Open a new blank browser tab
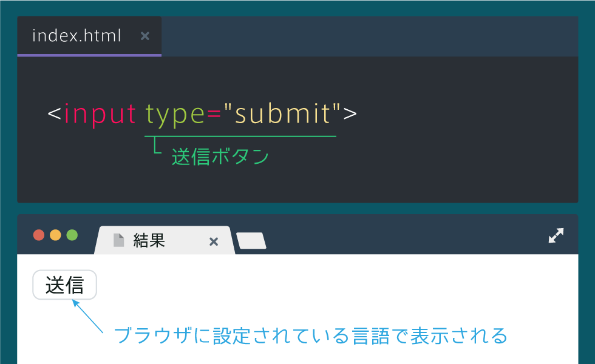The image size is (595, 364). (251, 241)
